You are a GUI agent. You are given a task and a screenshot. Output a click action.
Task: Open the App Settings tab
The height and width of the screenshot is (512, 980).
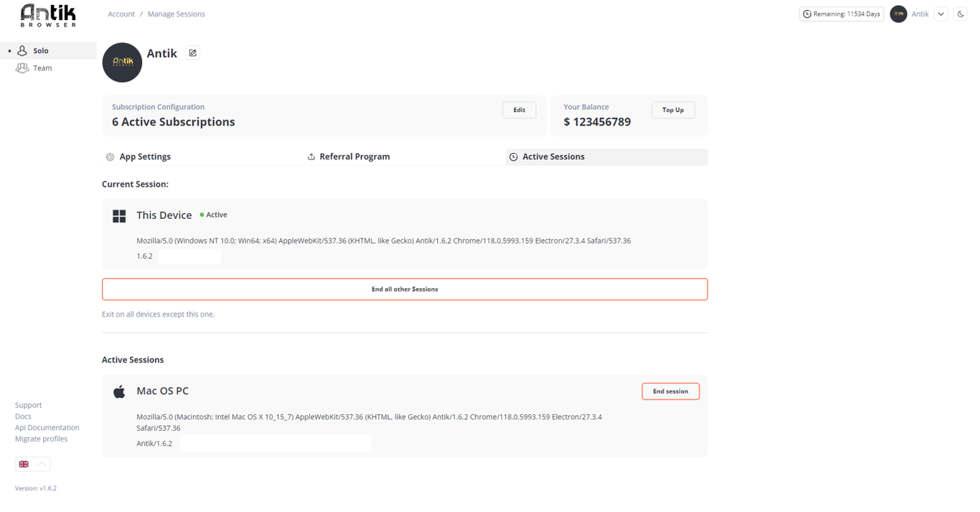click(x=202, y=157)
